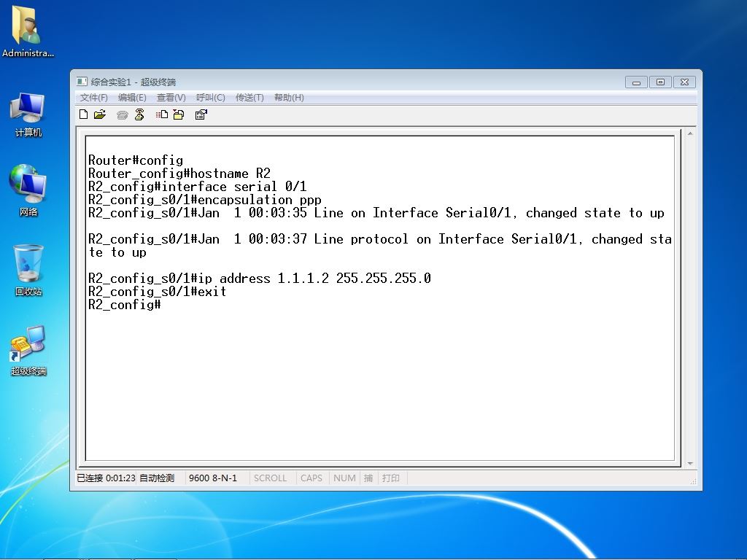Minimize the 超级终端 window
Viewport: 747px width, 560px height.
[x=636, y=82]
